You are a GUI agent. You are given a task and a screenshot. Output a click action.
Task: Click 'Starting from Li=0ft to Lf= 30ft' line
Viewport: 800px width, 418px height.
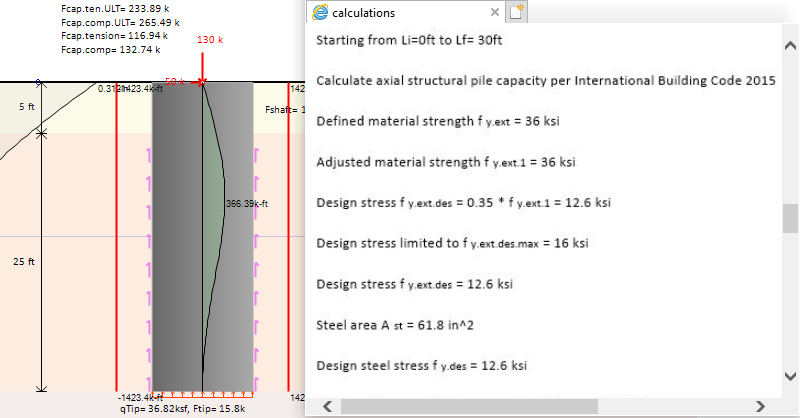click(409, 40)
